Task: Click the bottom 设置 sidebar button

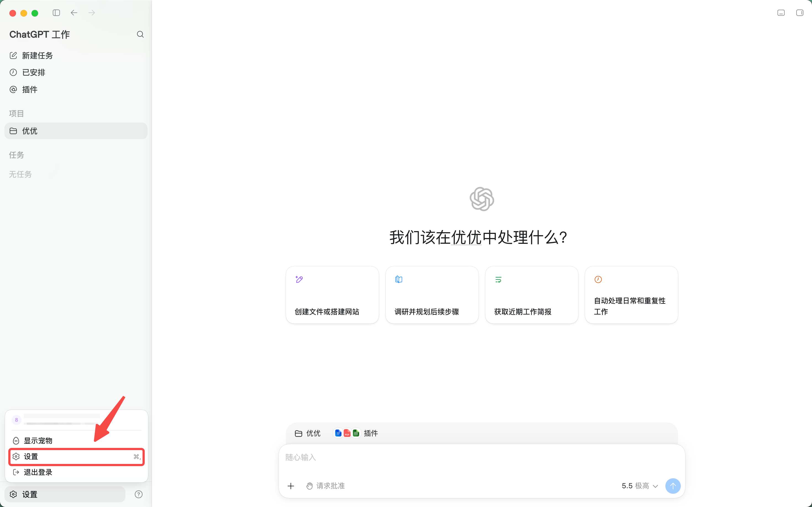Action: (65, 495)
